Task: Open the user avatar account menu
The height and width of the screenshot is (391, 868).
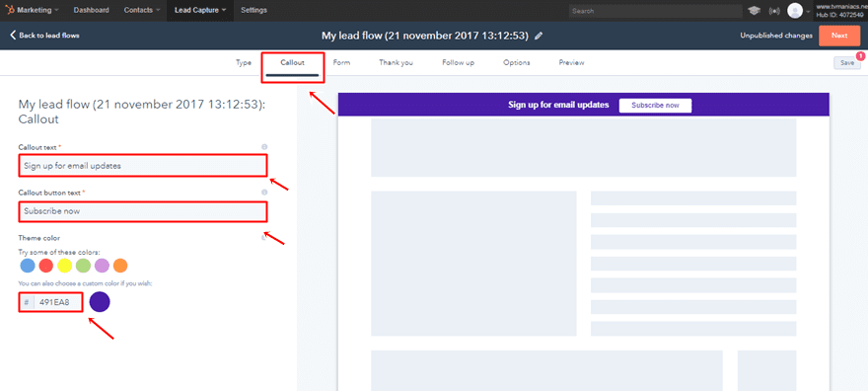Action: coord(795,11)
